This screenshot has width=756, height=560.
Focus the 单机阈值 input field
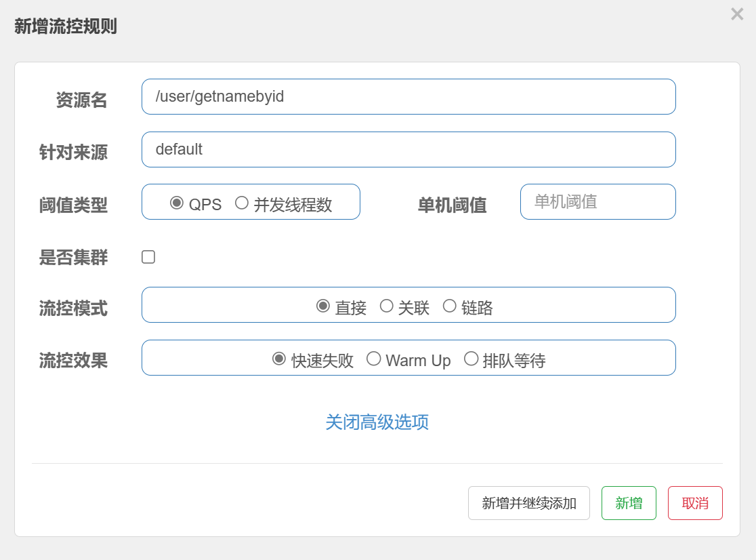click(x=598, y=201)
